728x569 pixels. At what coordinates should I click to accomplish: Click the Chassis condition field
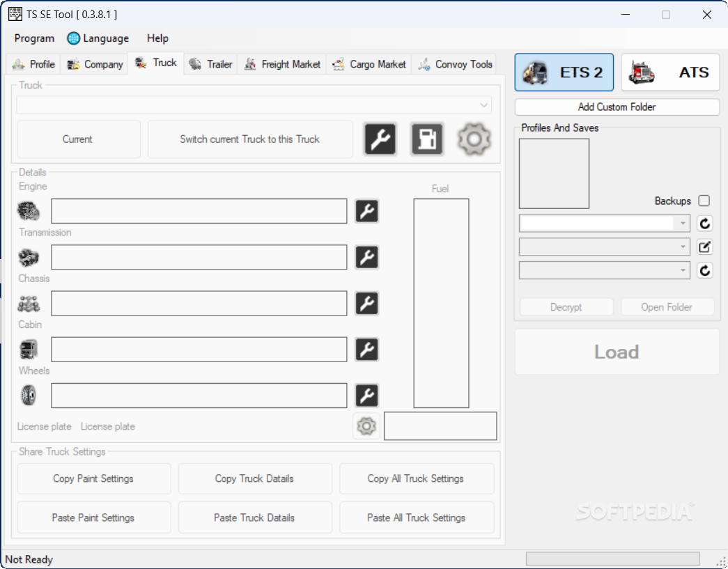click(x=199, y=303)
